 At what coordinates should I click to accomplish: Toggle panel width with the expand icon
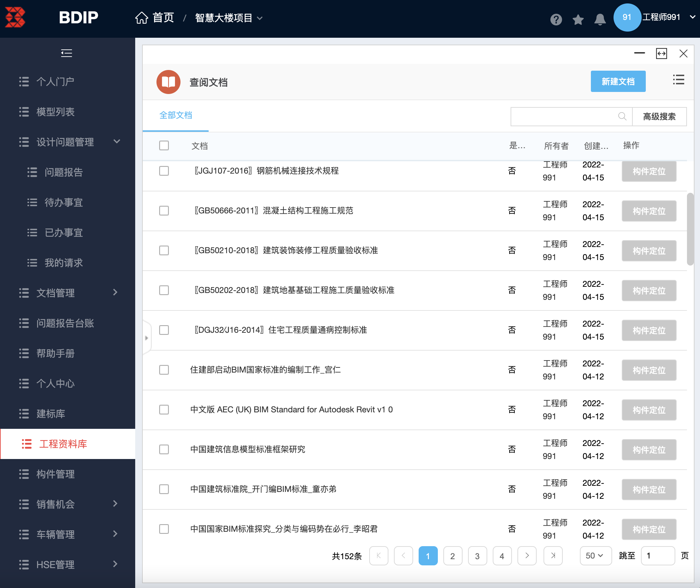(x=661, y=54)
